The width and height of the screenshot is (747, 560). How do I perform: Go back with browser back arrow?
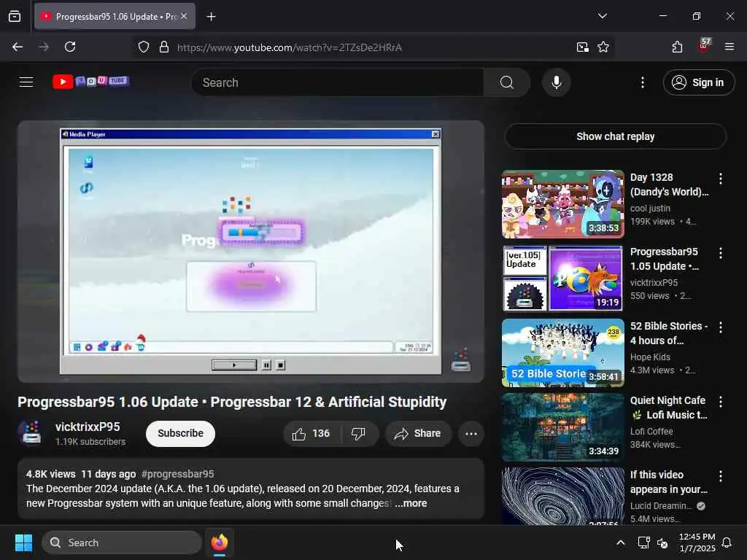pos(18,47)
